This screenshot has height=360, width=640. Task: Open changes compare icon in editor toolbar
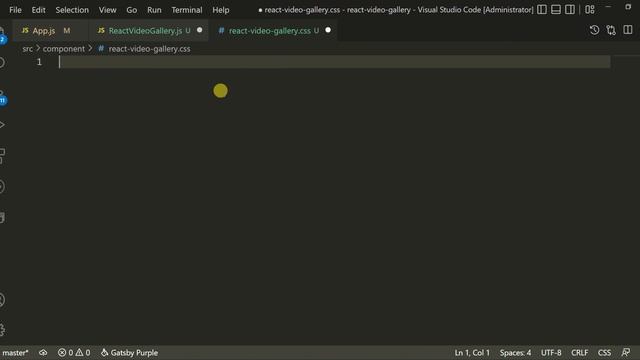[x=611, y=30]
